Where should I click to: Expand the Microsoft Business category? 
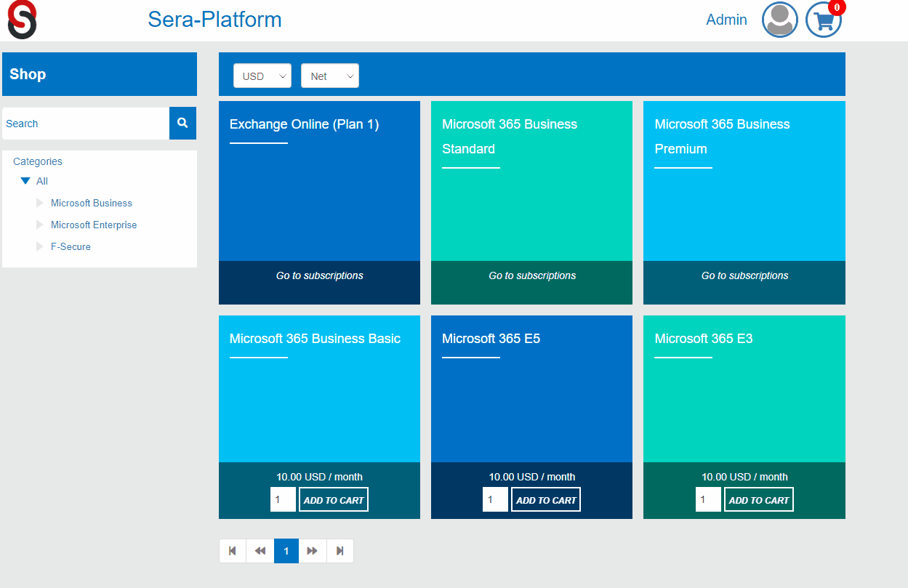pyautogui.click(x=39, y=203)
